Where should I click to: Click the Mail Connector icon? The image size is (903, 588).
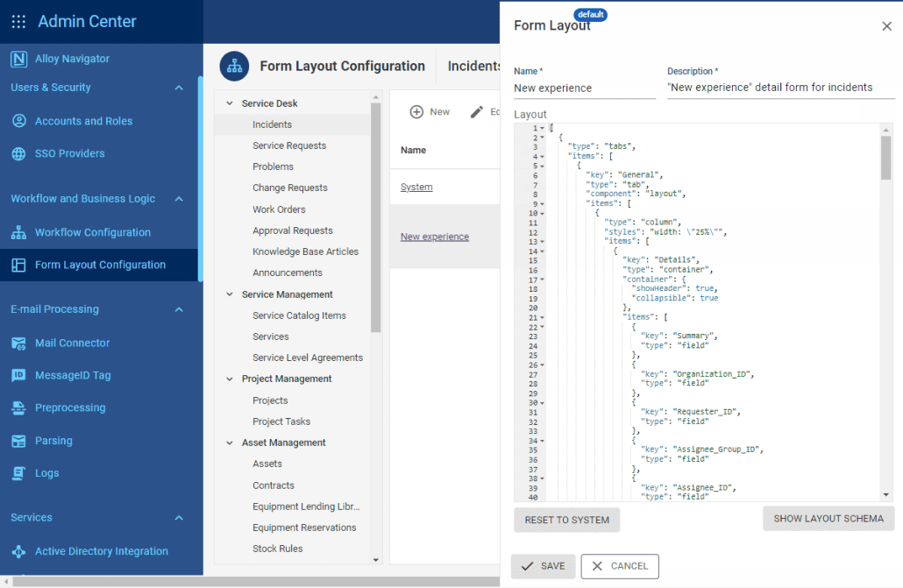(18, 343)
